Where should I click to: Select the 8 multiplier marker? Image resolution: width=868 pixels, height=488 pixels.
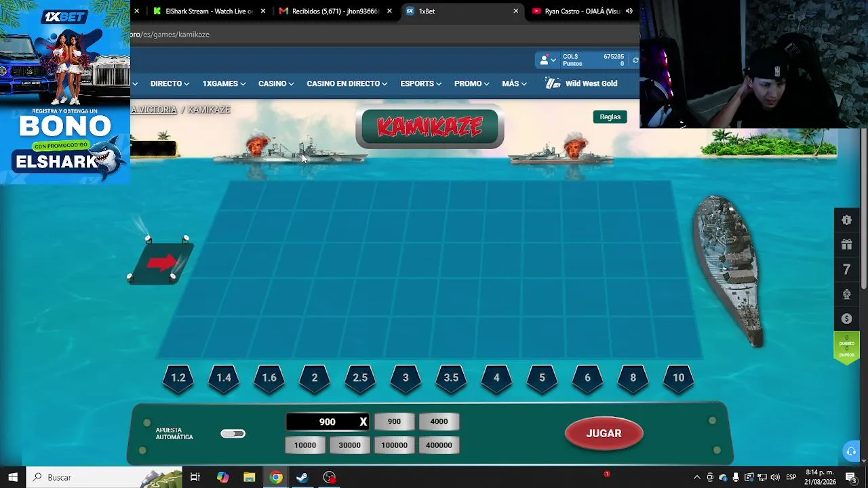(633, 378)
